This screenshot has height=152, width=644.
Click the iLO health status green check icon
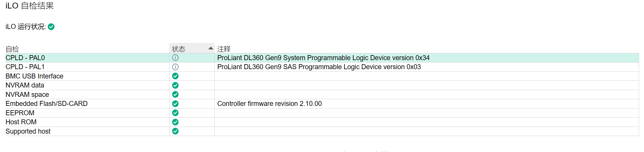coord(51,27)
